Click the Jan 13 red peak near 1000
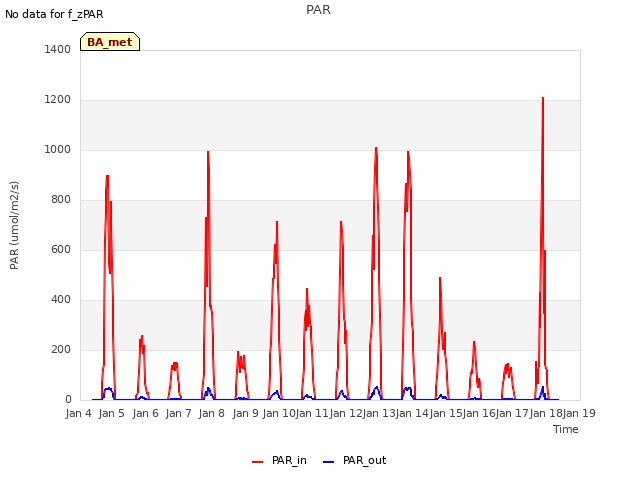The image size is (640, 480). pyautogui.click(x=376, y=149)
